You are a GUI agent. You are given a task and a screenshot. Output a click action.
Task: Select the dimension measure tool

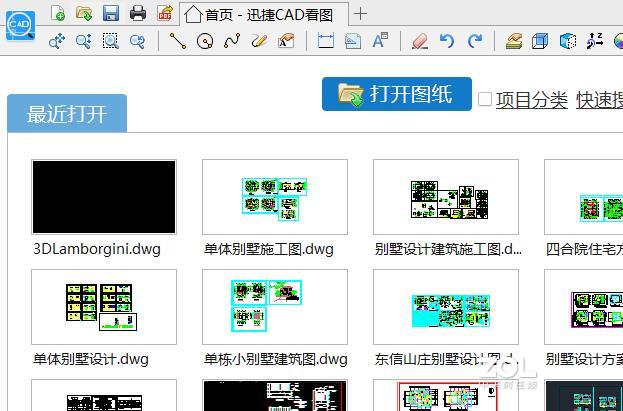point(325,41)
